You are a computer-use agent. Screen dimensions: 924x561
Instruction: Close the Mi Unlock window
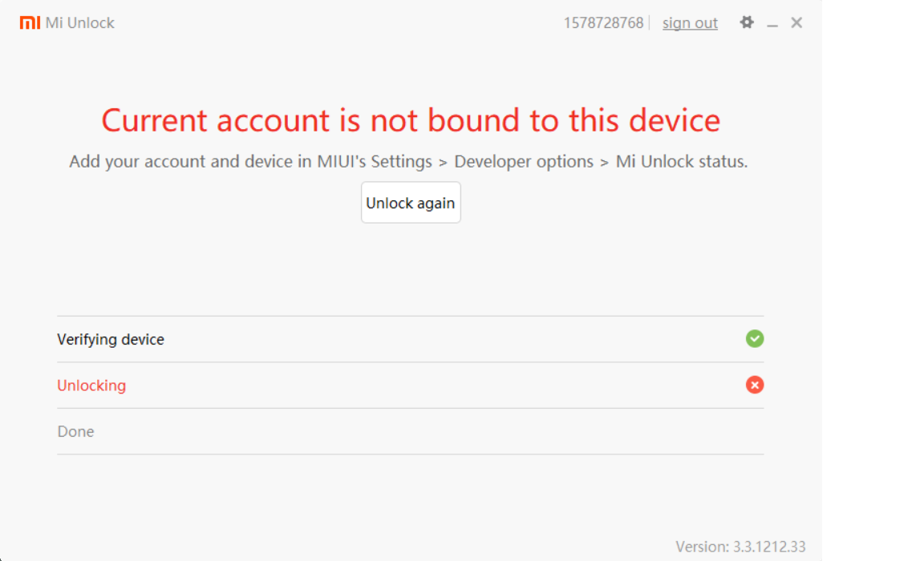click(796, 22)
